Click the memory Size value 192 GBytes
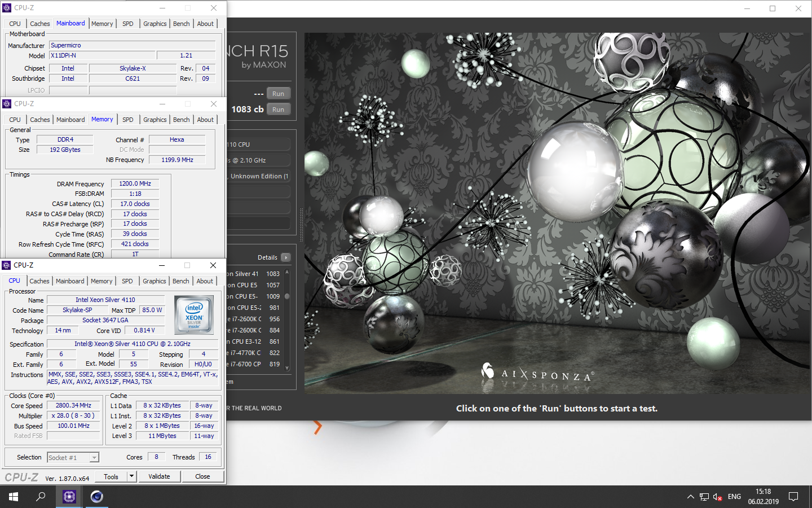 (65, 150)
